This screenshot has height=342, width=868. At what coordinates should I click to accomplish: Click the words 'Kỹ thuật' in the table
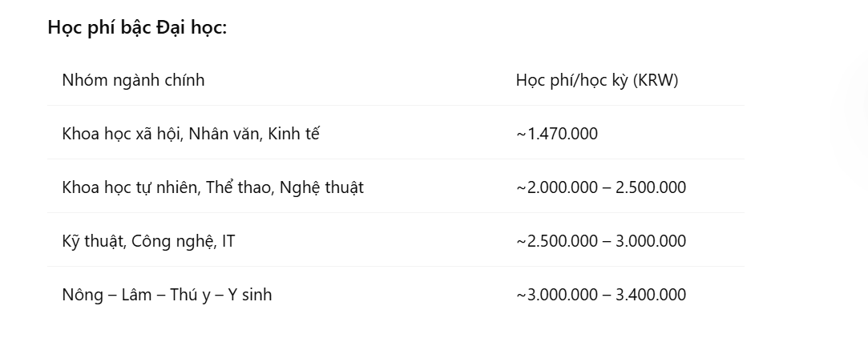point(91,241)
